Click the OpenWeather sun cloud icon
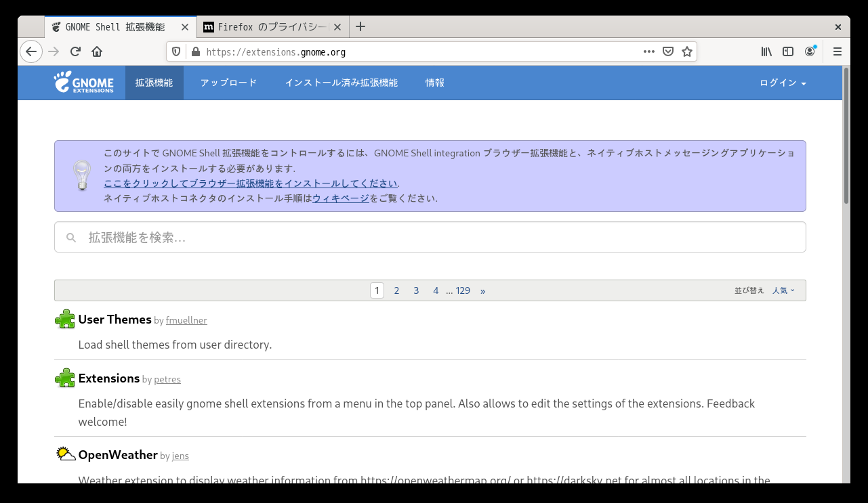The width and height of the screenshot is (868, 503). 65,454
